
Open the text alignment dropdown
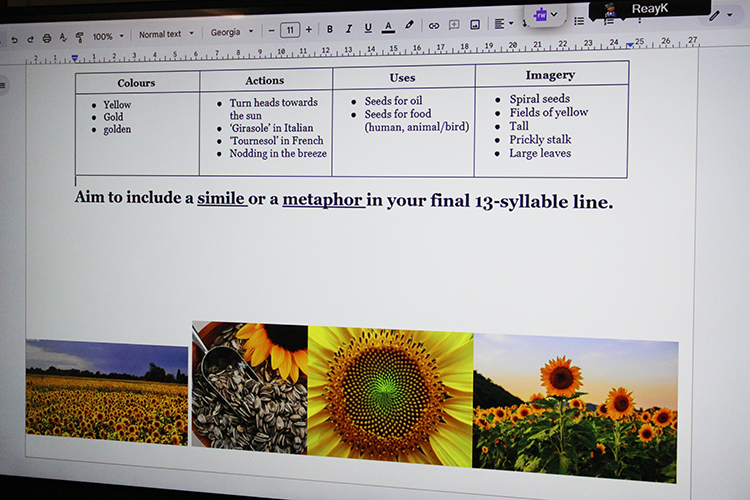(x=503, y=23)
